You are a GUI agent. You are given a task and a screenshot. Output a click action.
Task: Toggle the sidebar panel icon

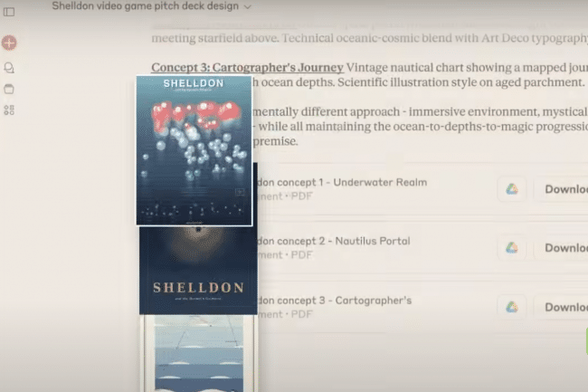(x=9, y=12)
